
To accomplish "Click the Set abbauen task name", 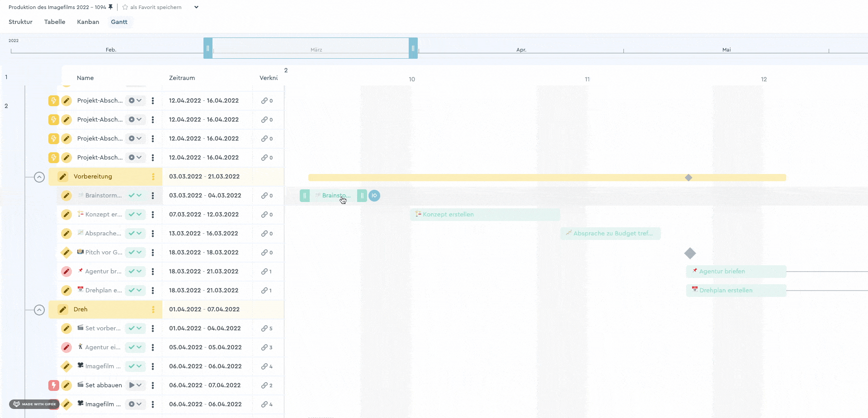I will pyautogui.click(x=104, y=385).
